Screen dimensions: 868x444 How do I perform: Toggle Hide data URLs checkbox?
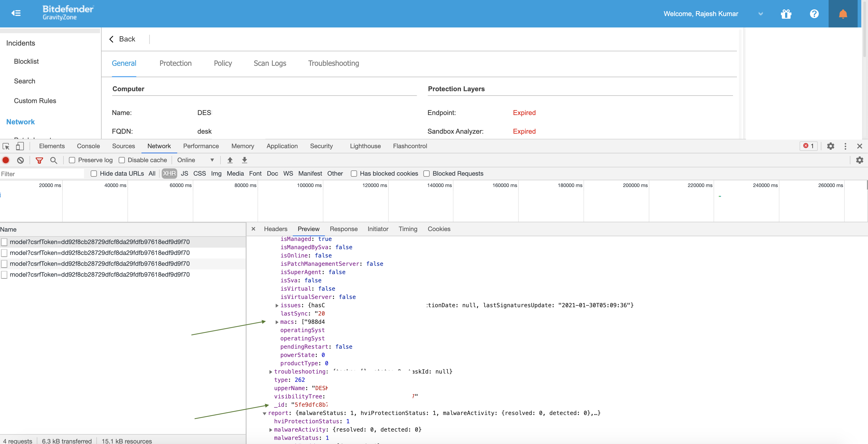point(94,174)
